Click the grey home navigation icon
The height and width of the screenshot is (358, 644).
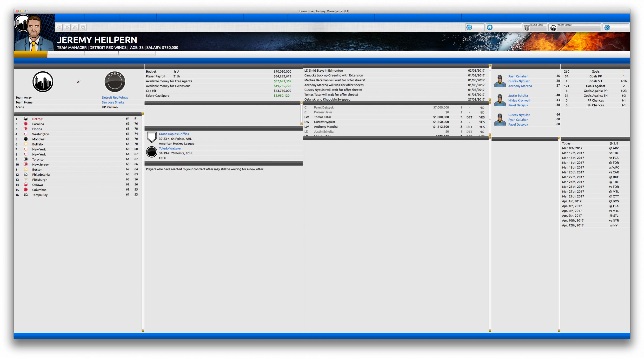[x=75, y=28]
